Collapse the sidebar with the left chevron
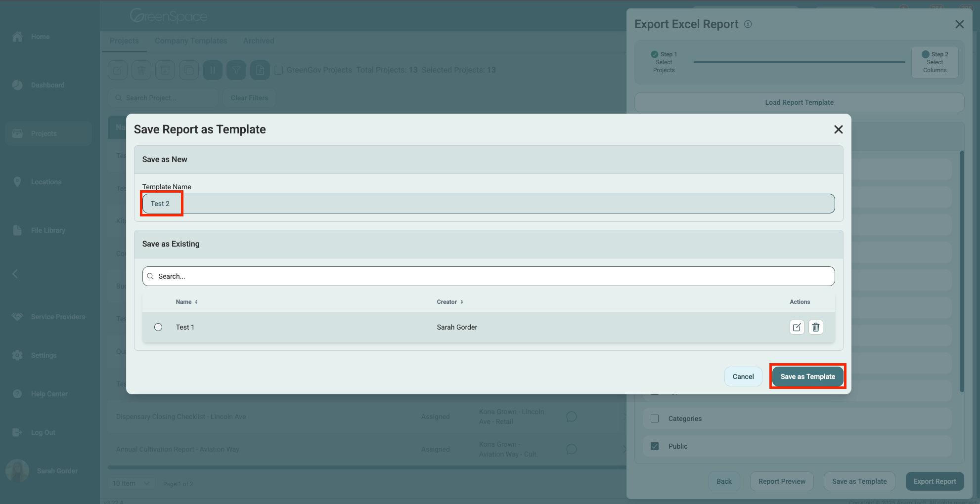This screenshot has width=980, height=504. pos(15,274)
